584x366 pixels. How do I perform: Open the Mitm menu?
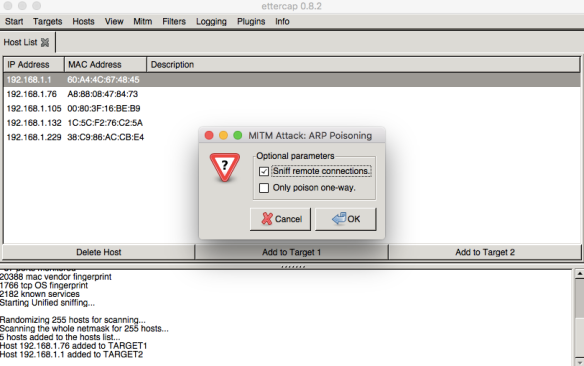pyautogui.click(x=143, y=22)
